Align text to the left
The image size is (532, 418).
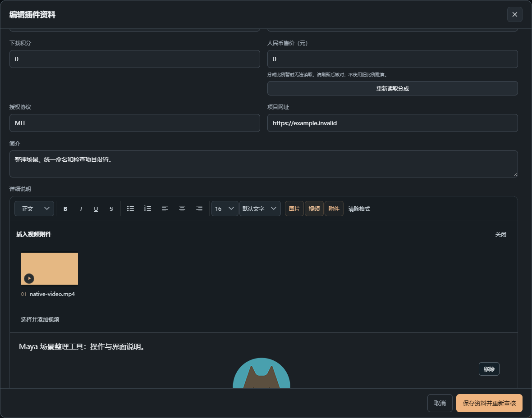click(x=165, y=209)
